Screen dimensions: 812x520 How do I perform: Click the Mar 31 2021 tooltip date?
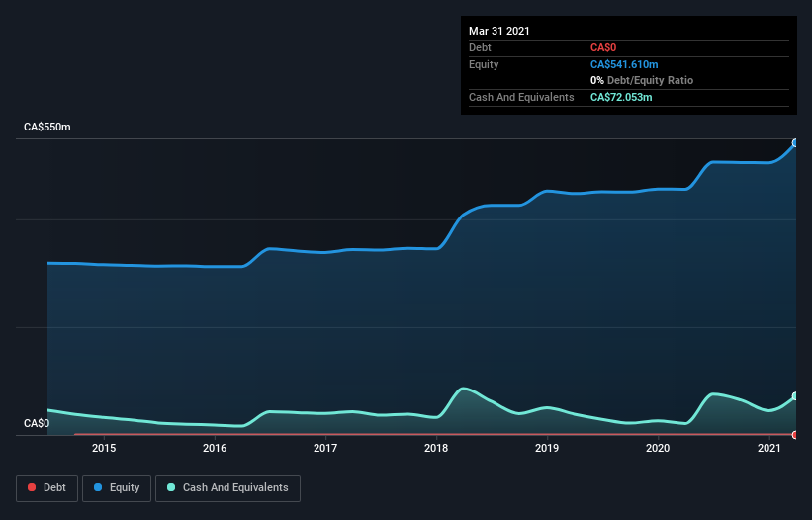499,31
